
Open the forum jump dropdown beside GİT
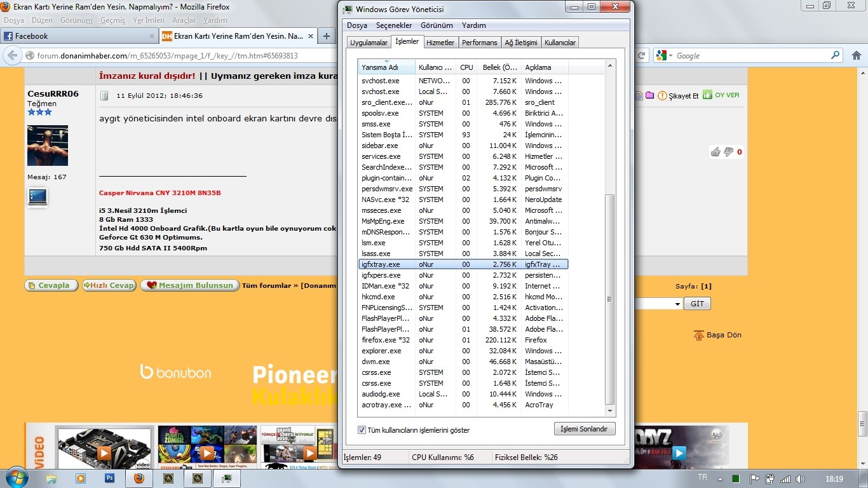[x=677, y=304]
